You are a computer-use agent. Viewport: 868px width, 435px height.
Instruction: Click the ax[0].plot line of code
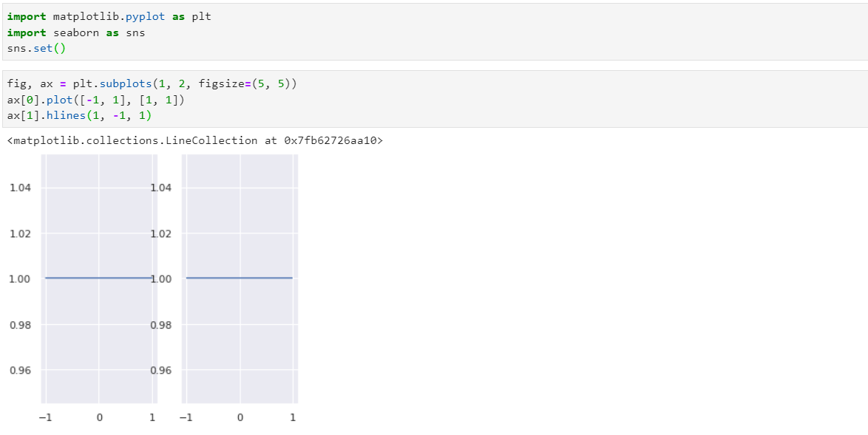point(95,100)
